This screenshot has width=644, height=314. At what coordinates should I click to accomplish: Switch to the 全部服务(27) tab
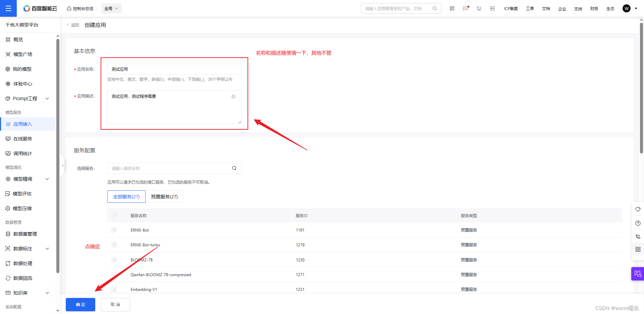[126, 197]
